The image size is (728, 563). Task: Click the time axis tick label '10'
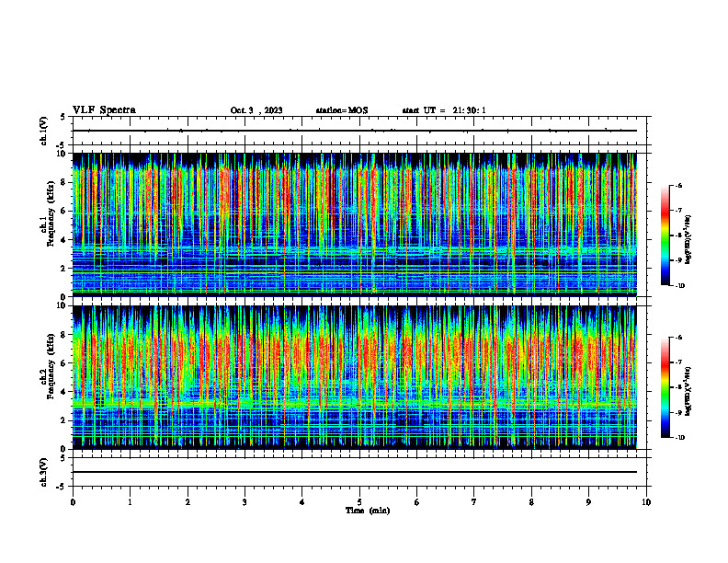pos(646,502)
